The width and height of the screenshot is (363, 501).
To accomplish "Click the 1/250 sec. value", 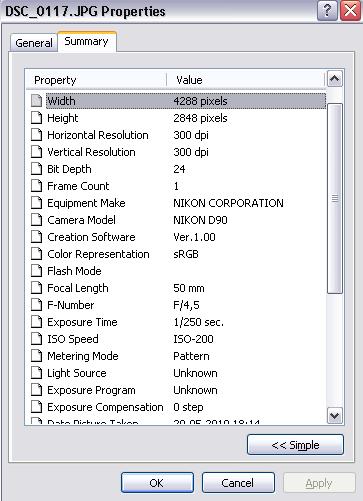I will tap(198, 322).
